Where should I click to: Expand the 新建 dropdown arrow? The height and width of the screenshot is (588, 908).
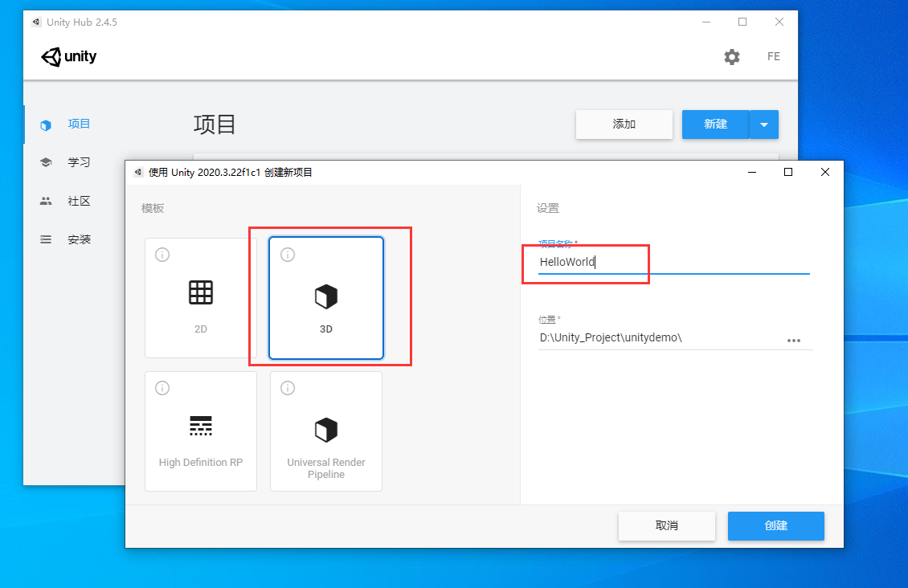[764, 125]
